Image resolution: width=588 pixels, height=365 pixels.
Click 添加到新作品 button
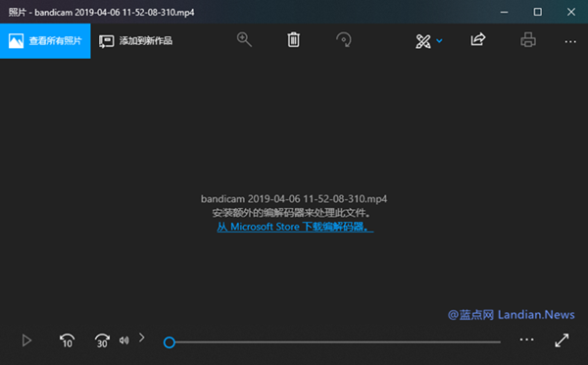tap(136, 41)
